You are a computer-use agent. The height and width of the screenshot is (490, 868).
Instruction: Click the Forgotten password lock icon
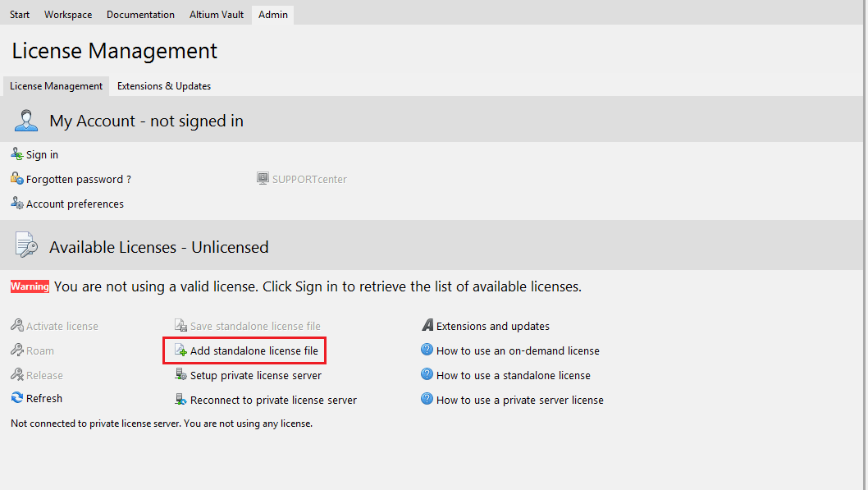coord(17,179)
